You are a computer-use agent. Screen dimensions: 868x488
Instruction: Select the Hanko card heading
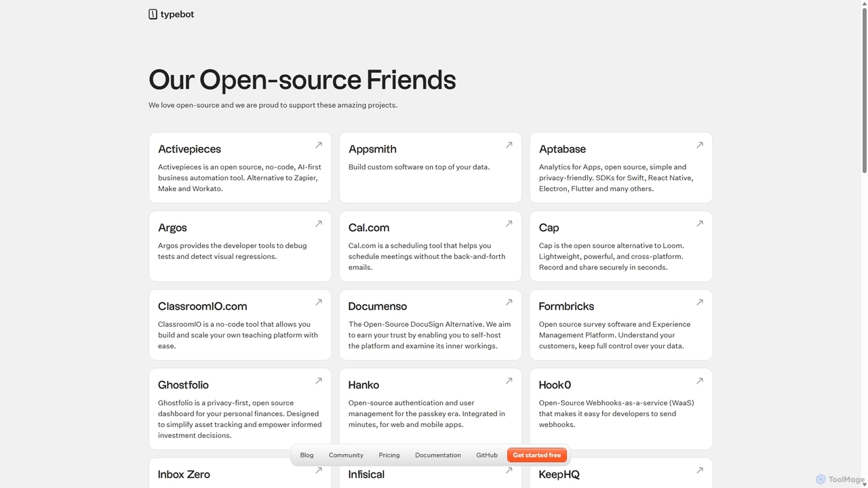point(363,385)
